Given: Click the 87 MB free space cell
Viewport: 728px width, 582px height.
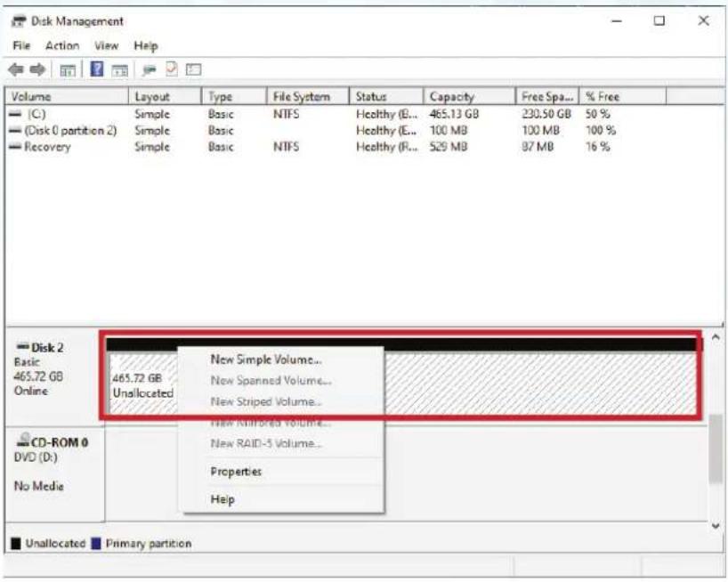Looking at the screenshot, I should (538, 147).
